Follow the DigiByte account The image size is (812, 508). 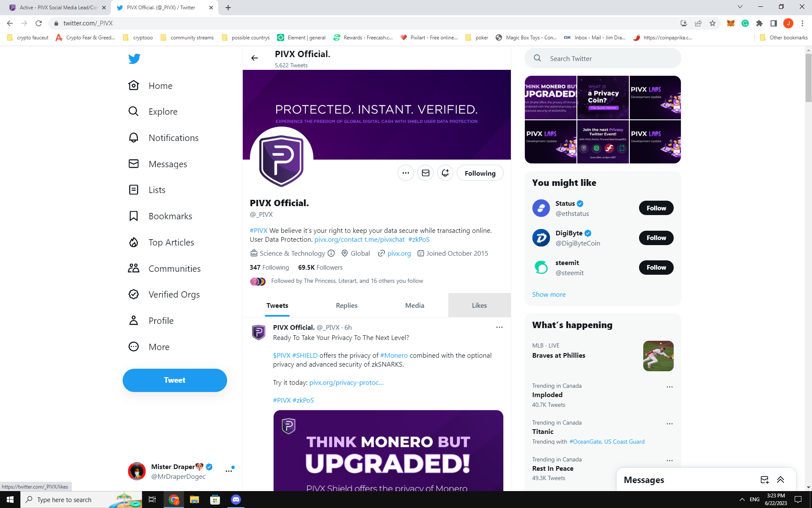pos(656,238)
